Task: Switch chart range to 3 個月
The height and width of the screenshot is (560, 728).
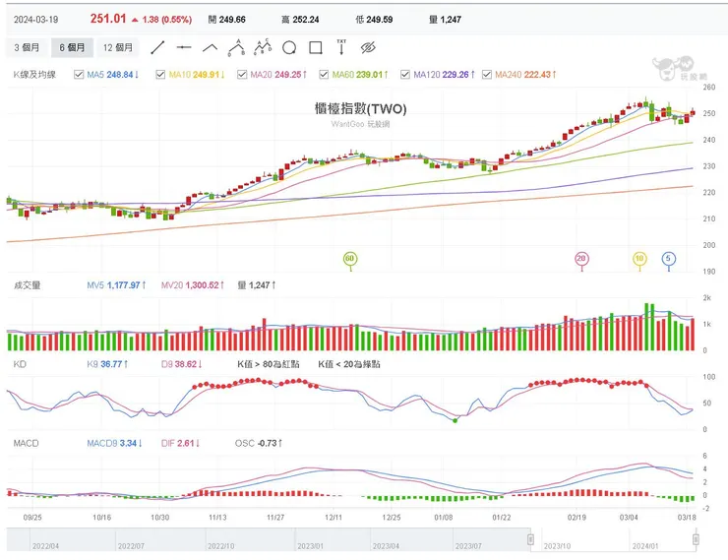Action: (x=27, y=47)
